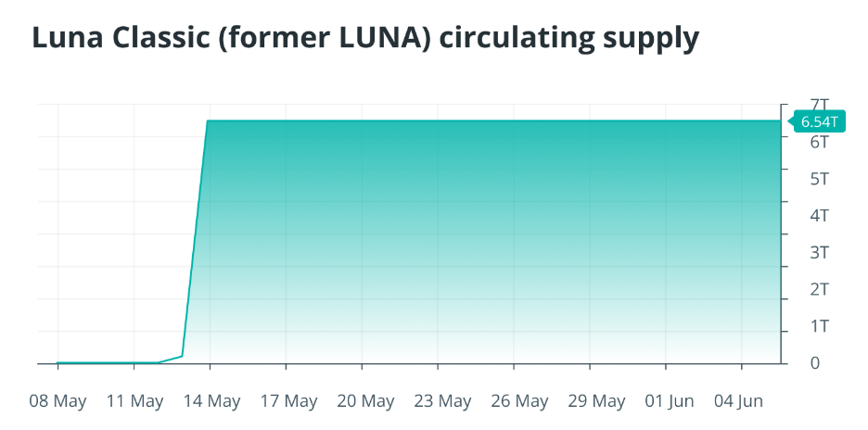Select the 5T y-axis label
Screen dimensions: 868x430
[x=820, y=178]
